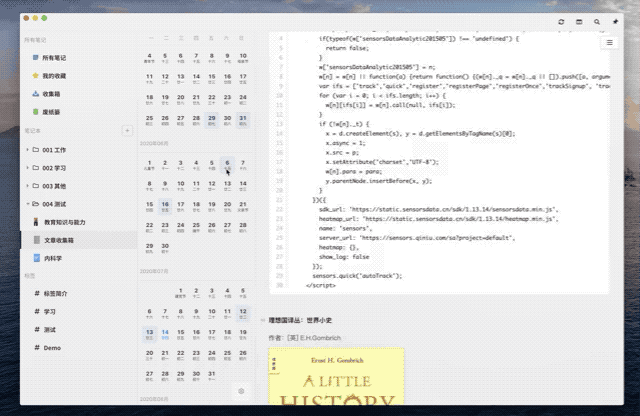640x416 pixels.
Task: Select June 16 in the calendar
Action: tap(165, 206)
